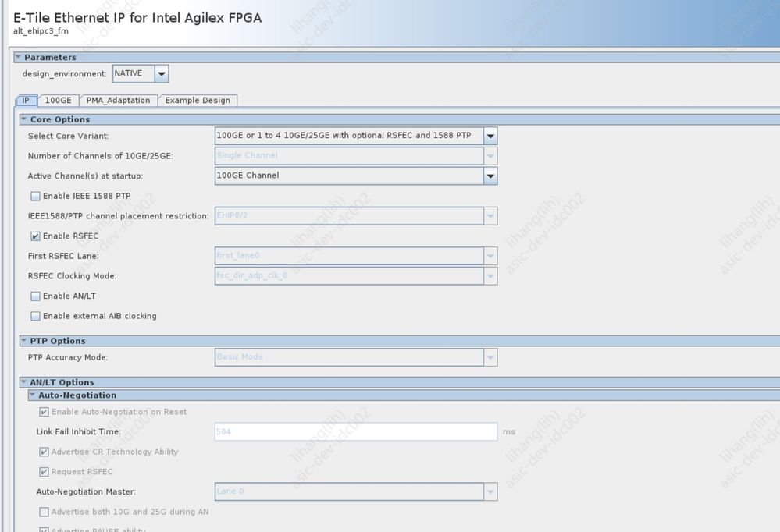
Task: Open the RSFEC Clocking Mode dropdown
Action: pos(356,276)
